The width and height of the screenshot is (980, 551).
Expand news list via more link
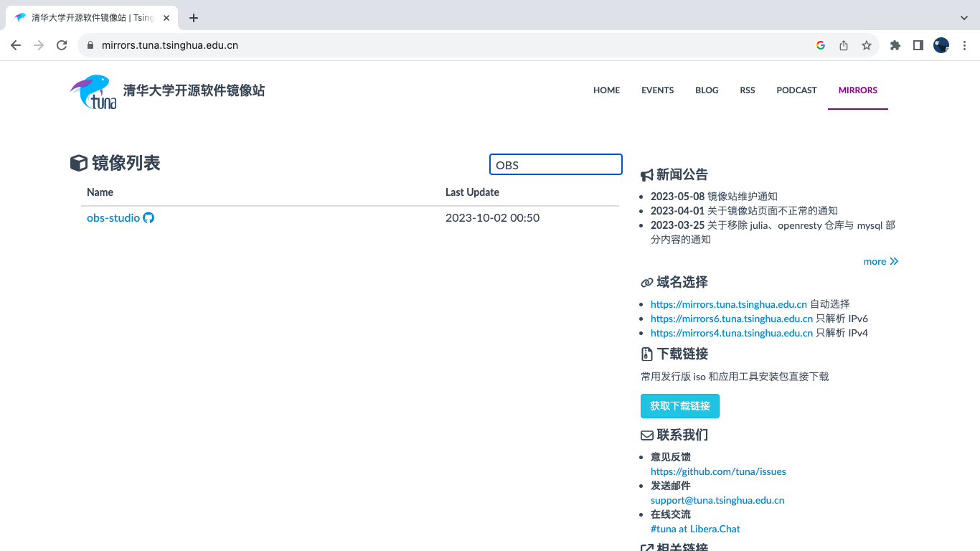[880, 261]
